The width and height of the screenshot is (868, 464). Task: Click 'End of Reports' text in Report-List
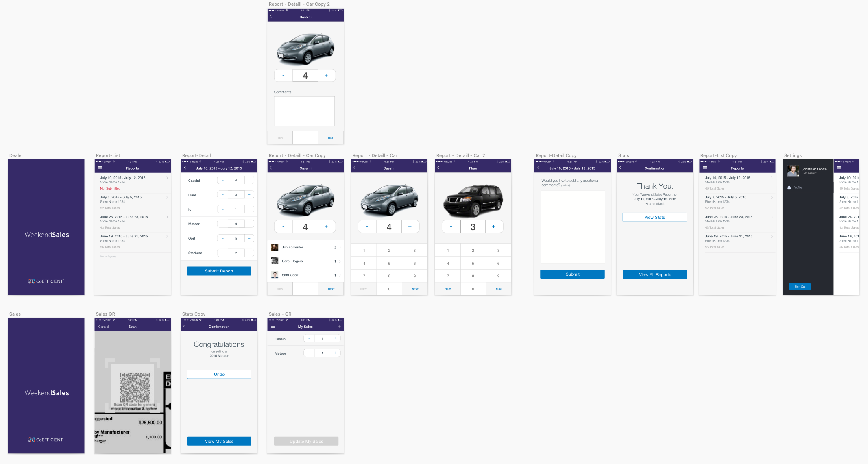(108, 257)
